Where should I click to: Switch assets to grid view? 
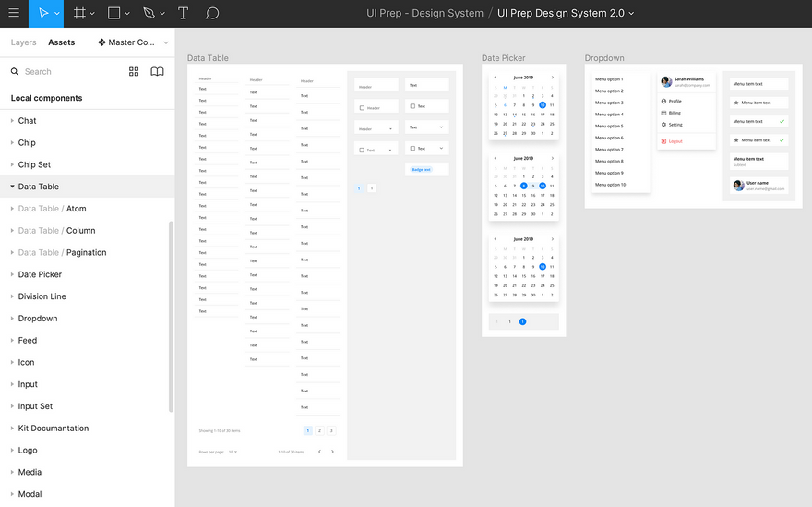(134, 71)
